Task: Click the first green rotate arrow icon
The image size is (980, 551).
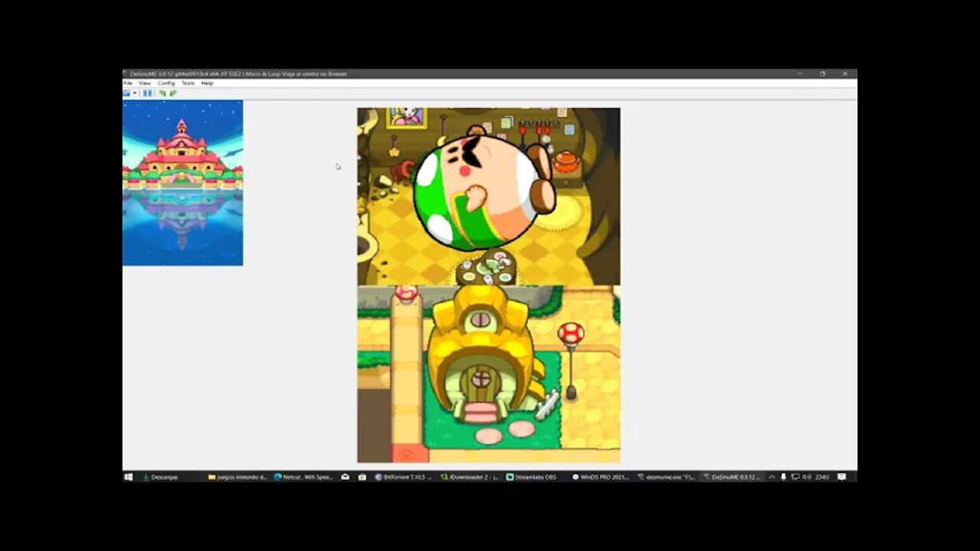Action: pos(162,93)
